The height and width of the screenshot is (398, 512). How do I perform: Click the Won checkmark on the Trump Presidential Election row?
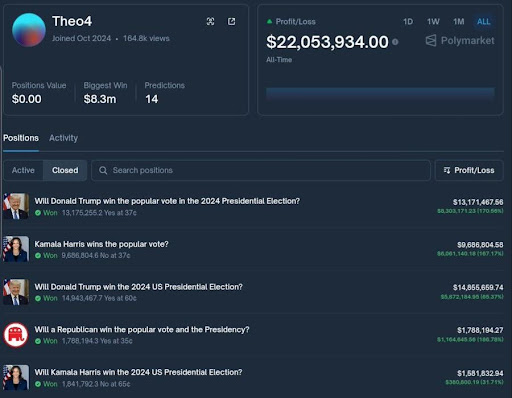[x=38, y=298]
